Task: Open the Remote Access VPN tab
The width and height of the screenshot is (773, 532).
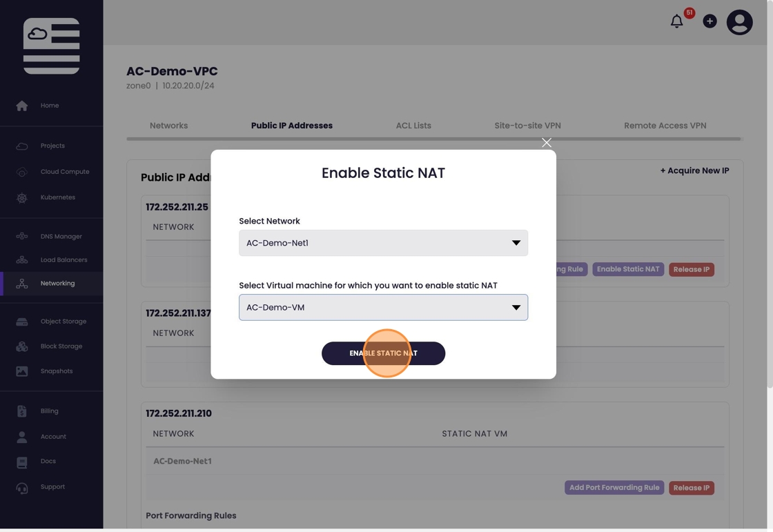Action: (665, 126)
